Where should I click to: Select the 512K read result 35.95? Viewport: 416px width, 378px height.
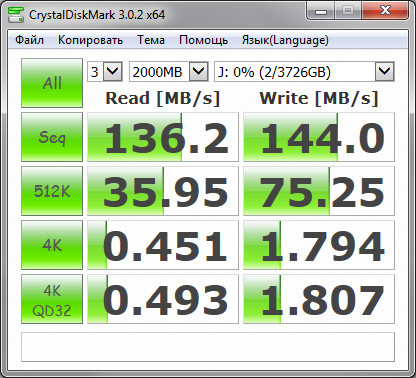point(163,191)
